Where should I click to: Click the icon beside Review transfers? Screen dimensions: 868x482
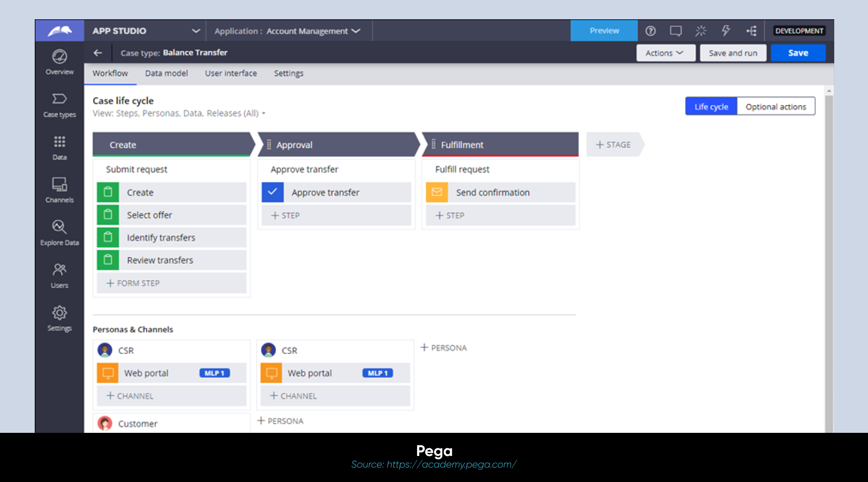coord(108,260)
